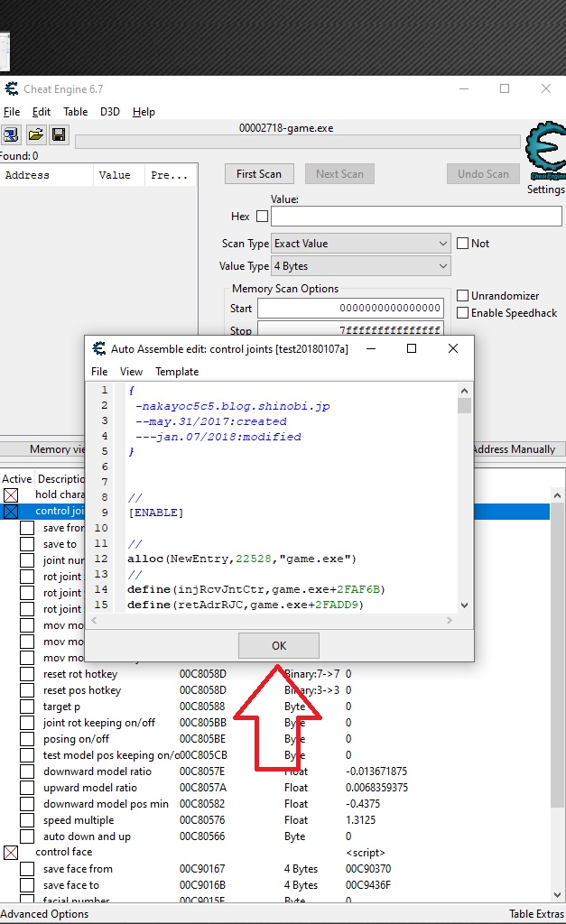
Task: Click the Stop address input field
Action: click(351, 328)
